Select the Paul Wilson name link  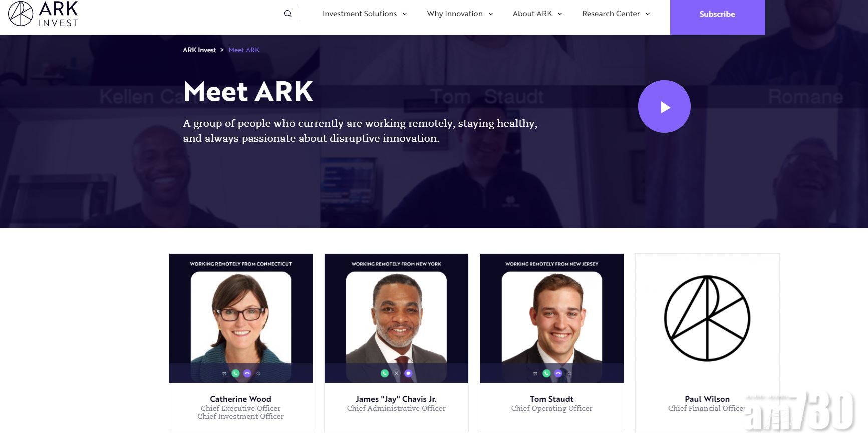[x=707, y=399]
